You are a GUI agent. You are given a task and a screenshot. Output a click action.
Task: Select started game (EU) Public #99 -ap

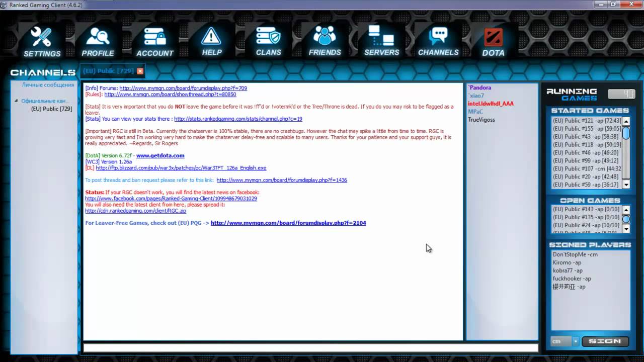(x=587, y=161)
